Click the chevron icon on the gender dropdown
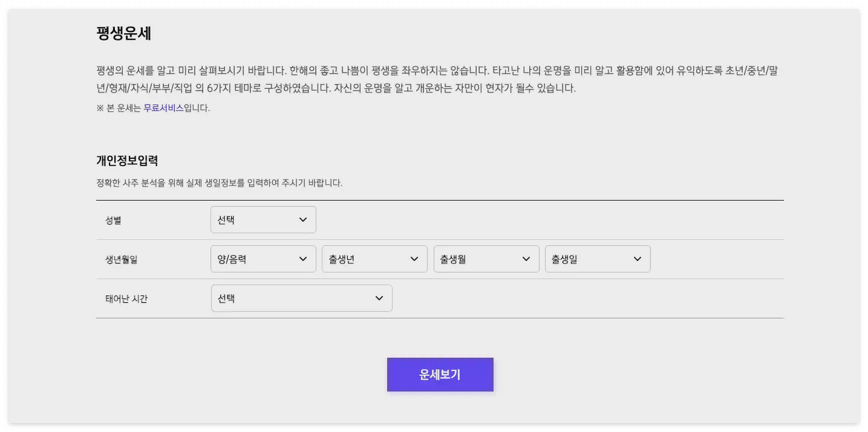 point(302,219)
